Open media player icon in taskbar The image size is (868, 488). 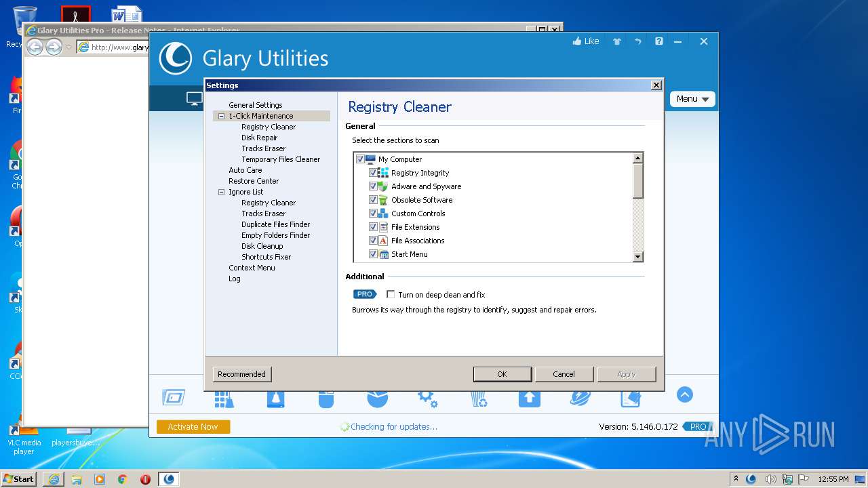pyautogui.click(x=100, y=479)
